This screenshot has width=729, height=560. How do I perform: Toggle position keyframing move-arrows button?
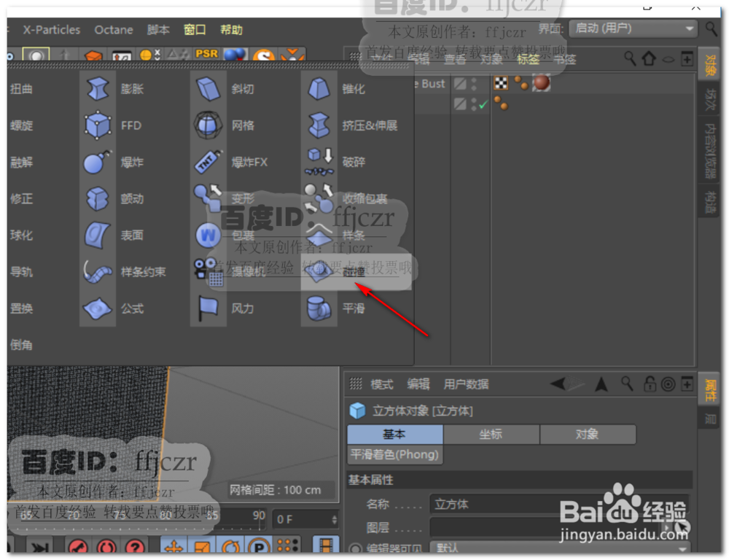point(174,547)
